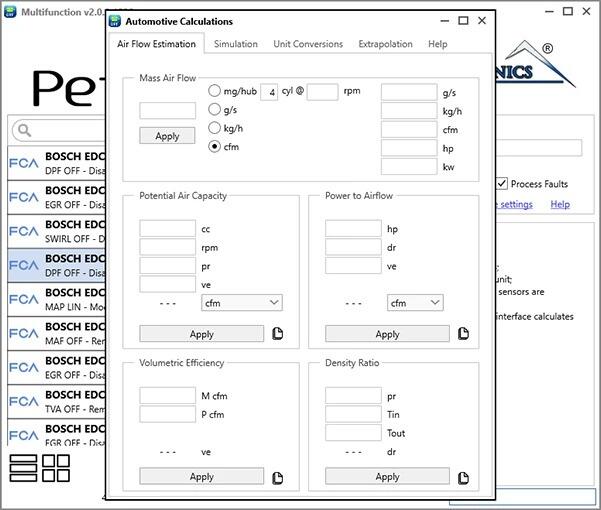The image size is (601, 510).
Task: Click the pr field in Density Ratio
Action: pyautogui.click(x=353, y=395)
